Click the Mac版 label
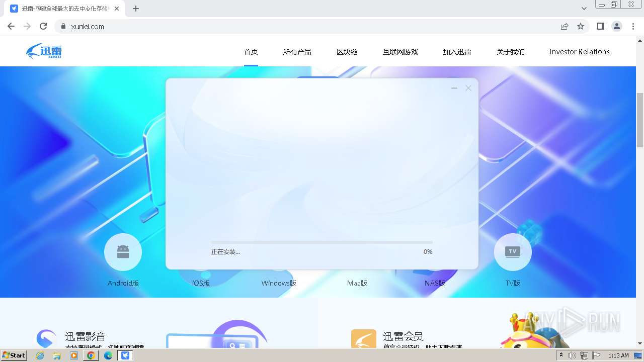 (x=357, y=283)
